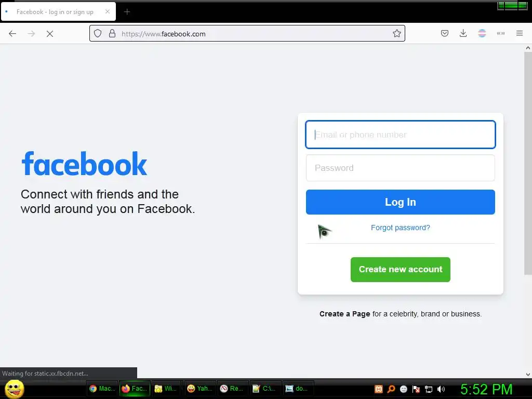
Task: Open the Firefox downloads panel
Action: tap(463, 33)
